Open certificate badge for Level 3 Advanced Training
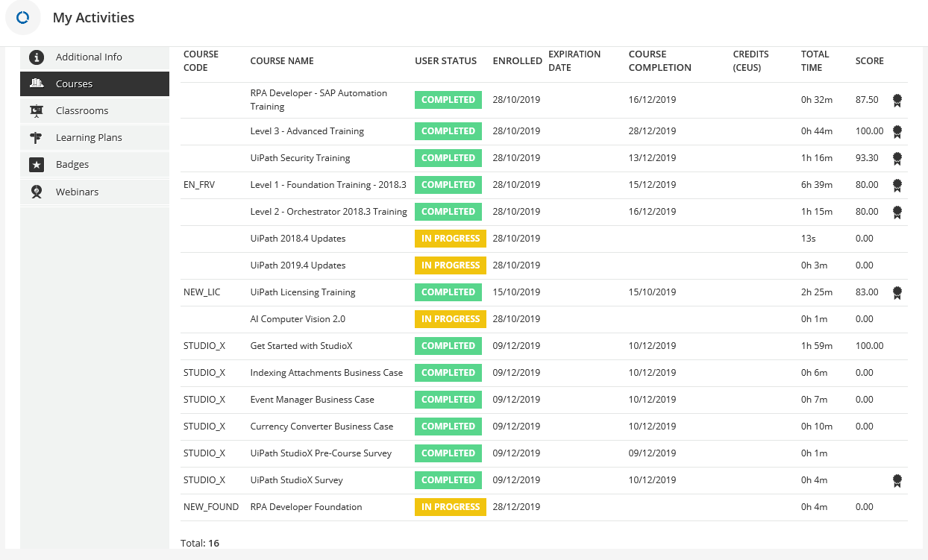 click(897, 131)
